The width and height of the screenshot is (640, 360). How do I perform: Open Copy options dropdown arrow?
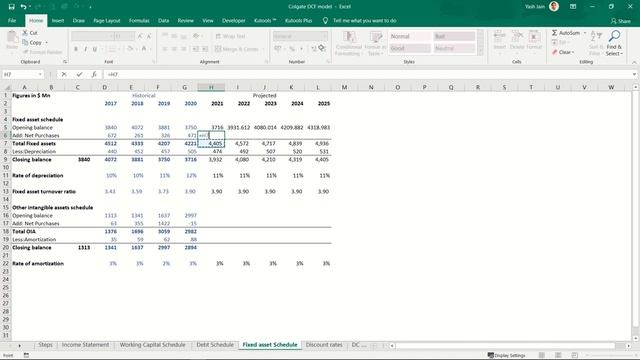pos(47,42)
